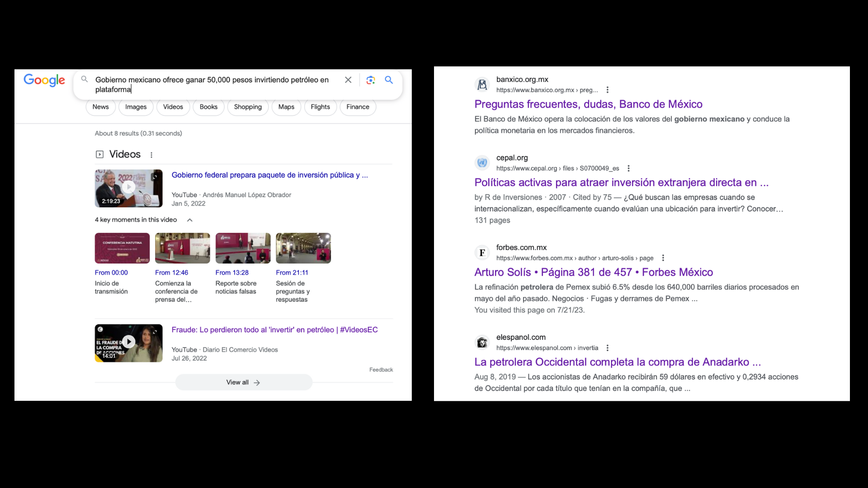Open three-dot menu for Forbes result
868x488 pixels.
(663, 258)
